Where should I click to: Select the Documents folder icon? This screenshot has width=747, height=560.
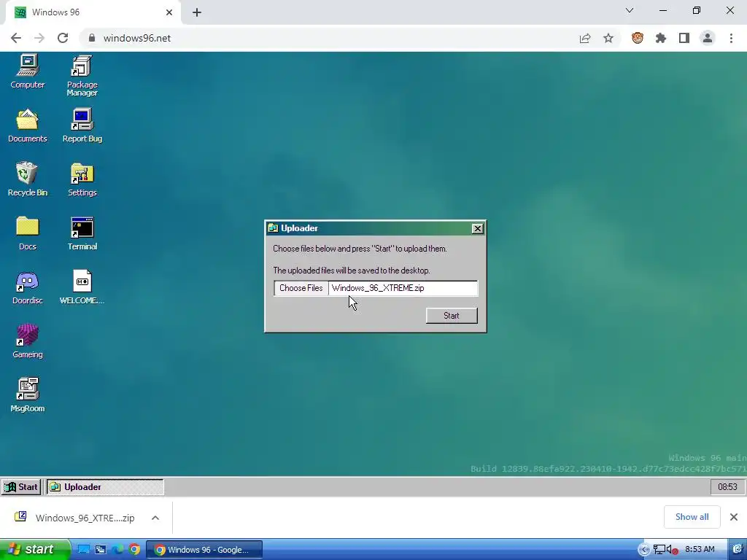(x=27, y=125)
